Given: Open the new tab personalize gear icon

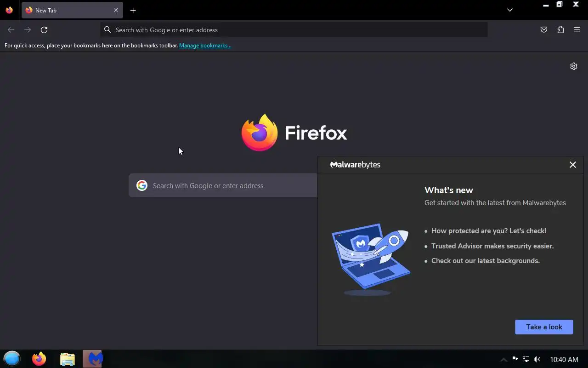Looking at the screenshot, I should 574,66.
